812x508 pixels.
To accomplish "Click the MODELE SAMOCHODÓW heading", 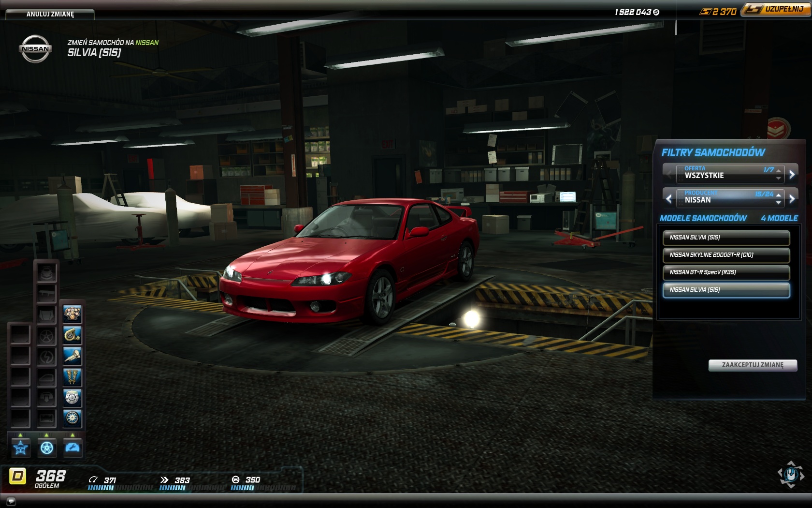I will (x=703, y=218).
